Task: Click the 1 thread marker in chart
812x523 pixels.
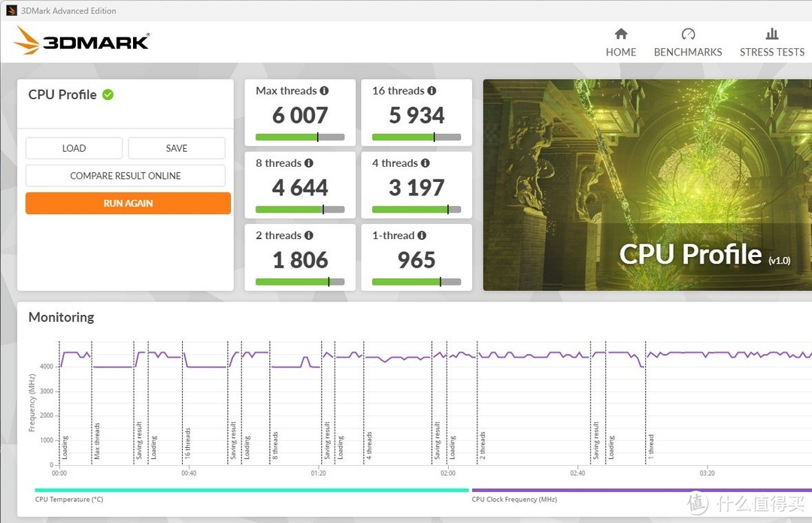Action: pos(651,447)
